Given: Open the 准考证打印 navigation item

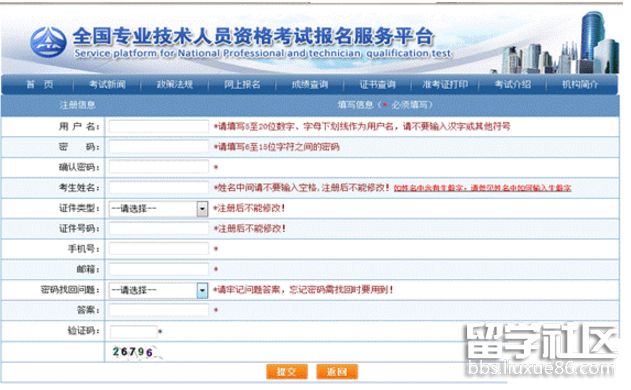Looking at the screenshot, I should coord(445,85).
